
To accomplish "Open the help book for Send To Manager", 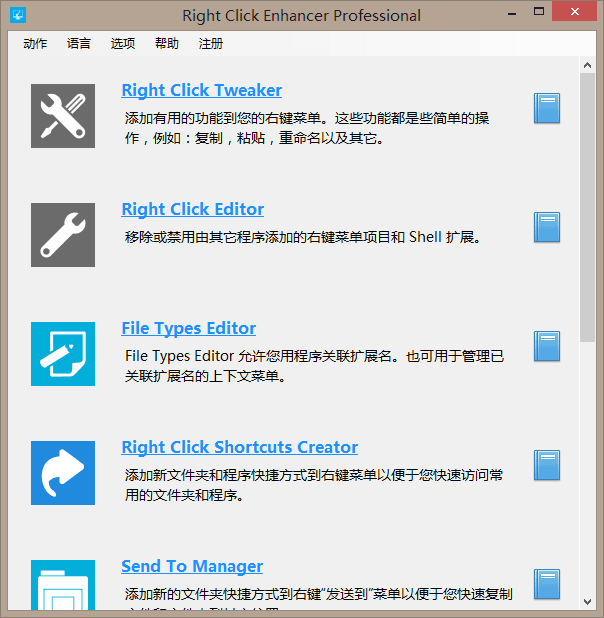I will click(547, 584).
